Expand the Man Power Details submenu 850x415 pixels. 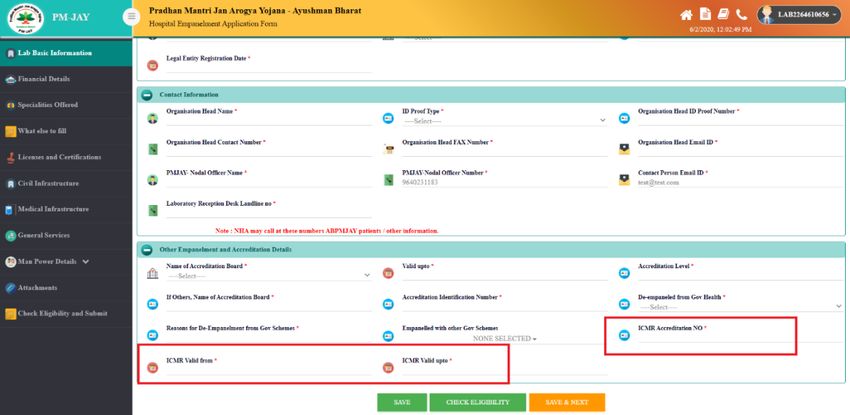point(66,262)
